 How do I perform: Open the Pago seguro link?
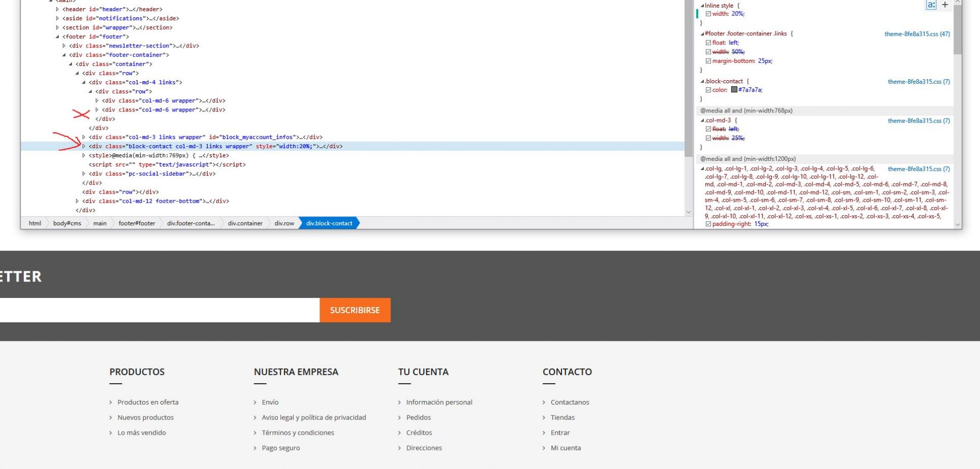[x=281, y=448]
